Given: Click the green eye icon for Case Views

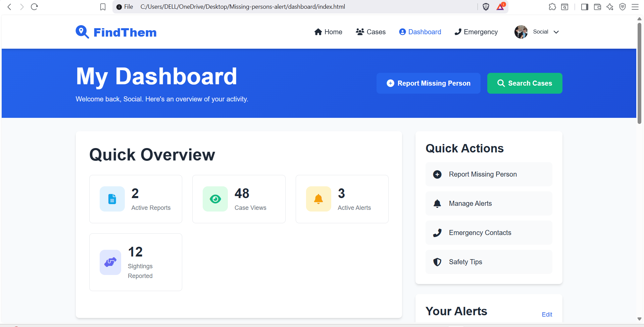Looking at the screenshot, I should pyautogui.click(x=215, y=199).
